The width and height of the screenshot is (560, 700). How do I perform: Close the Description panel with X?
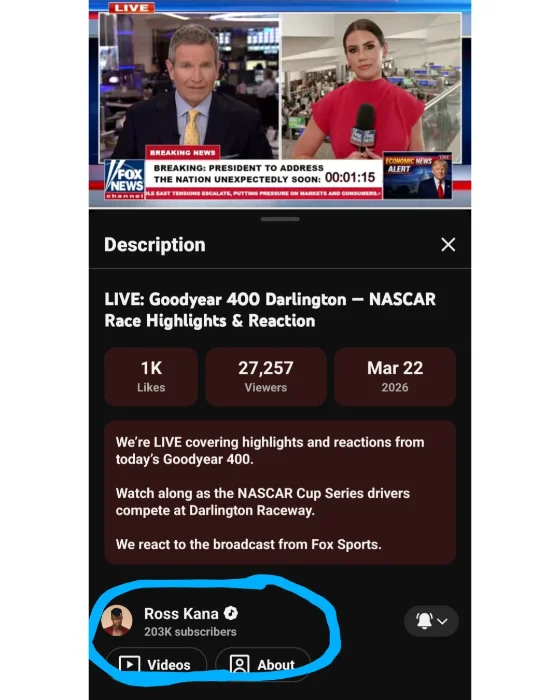448,245
